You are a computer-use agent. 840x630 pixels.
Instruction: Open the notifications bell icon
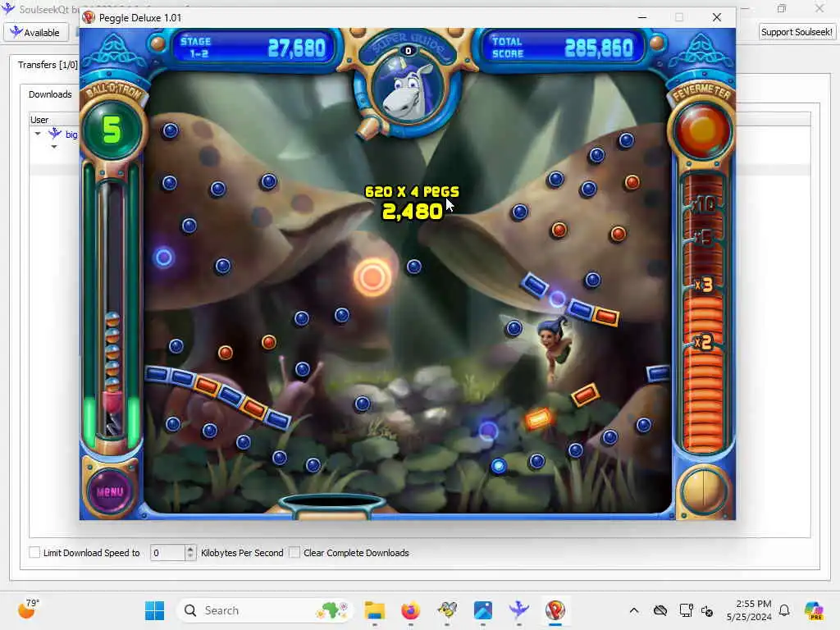tap(784, 610)
